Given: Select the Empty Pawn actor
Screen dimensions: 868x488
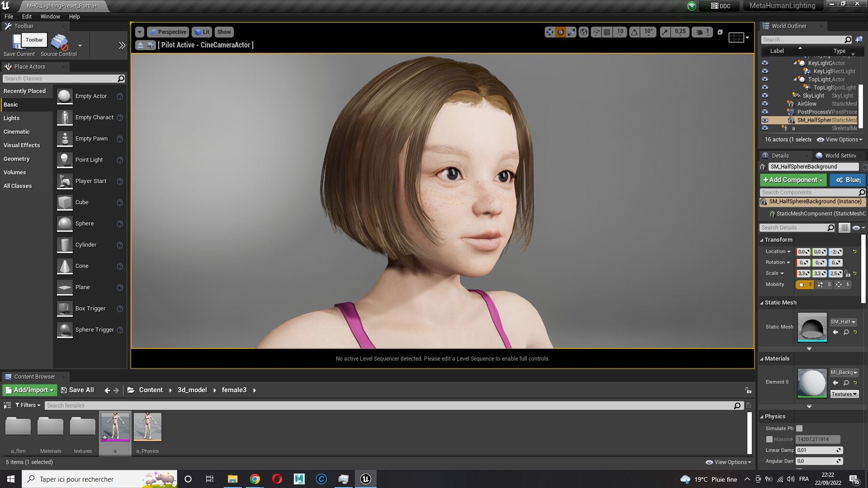Looking at the screenshot, I should pyautogui.click(x=89, y=138).
